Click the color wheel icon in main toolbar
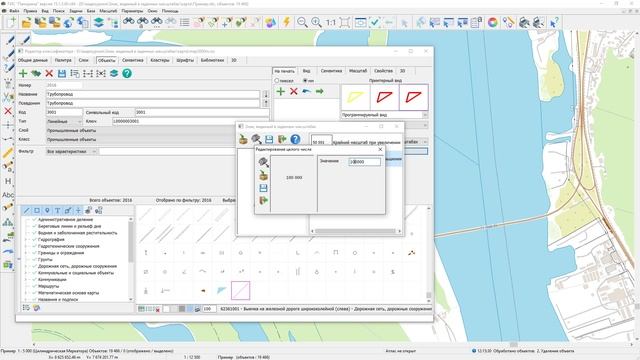The width and height of the screenshot is (640, 360). pyautogui.click(x=493, y=22)
